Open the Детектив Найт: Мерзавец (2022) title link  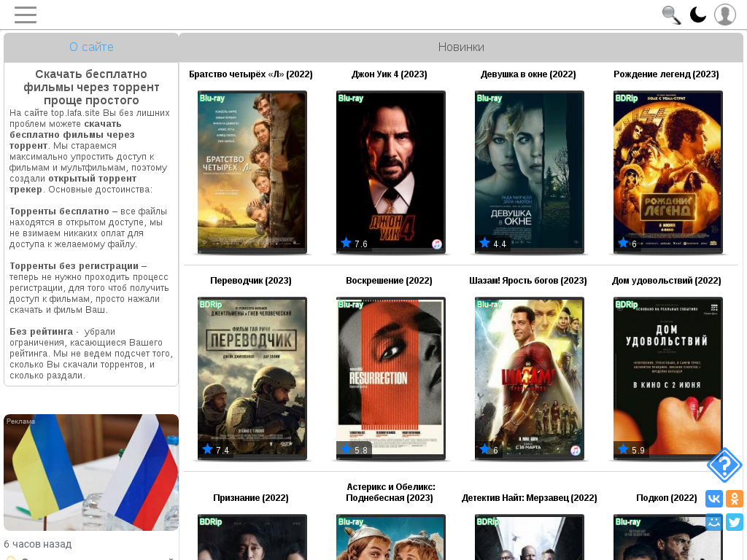(530, 497)
